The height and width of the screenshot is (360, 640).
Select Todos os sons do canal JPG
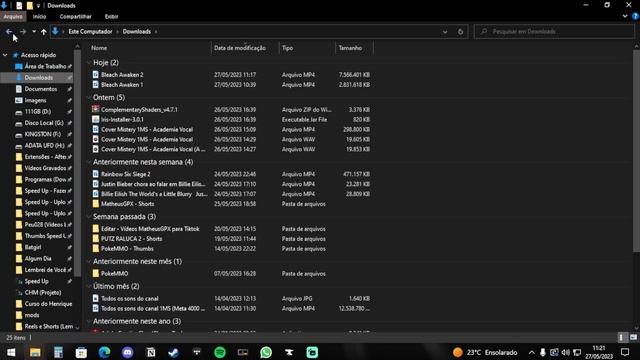pyautogui.click(x=129, y=298)
